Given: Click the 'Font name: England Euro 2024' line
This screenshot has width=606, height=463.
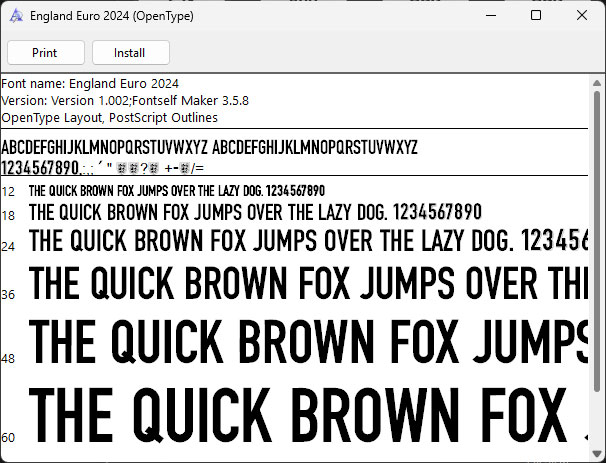Looking at the screenshot, I should click(x=90, y=83).
